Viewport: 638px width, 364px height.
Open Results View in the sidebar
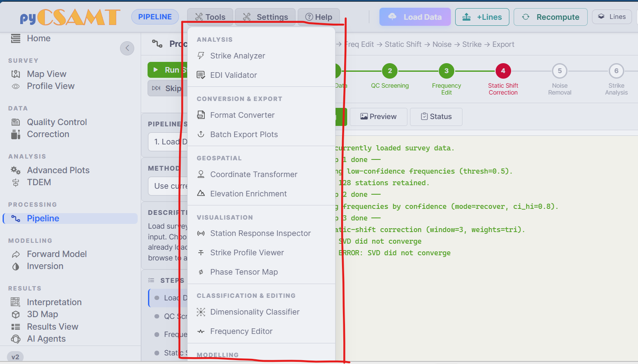[52, 327]
